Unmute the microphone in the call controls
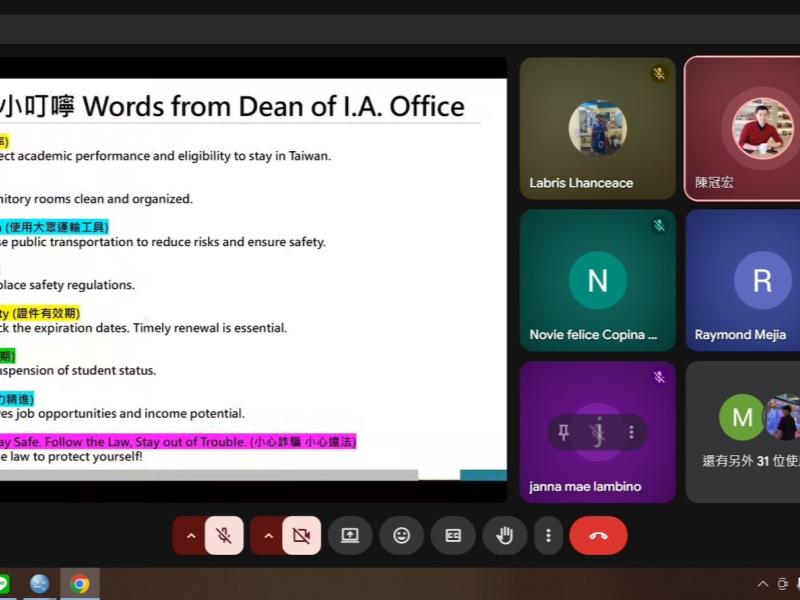 point(224,536)
